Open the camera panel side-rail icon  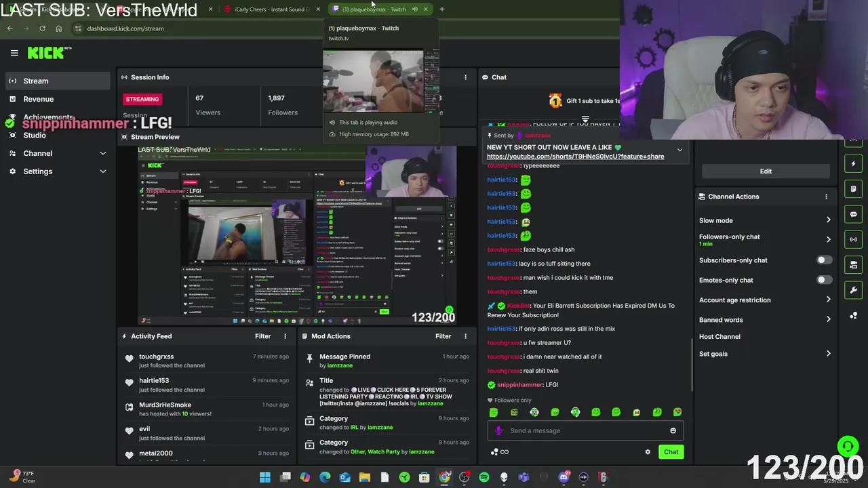(x=854, y=264)
